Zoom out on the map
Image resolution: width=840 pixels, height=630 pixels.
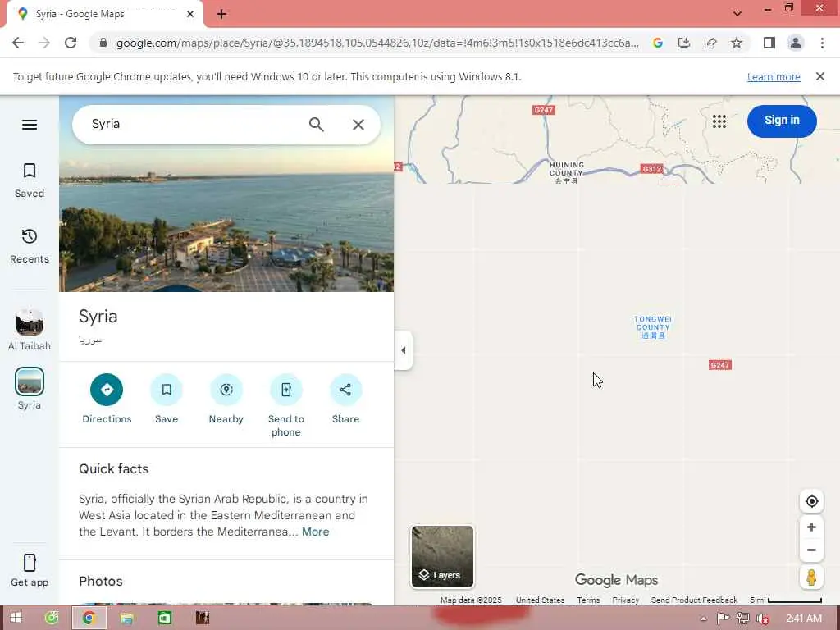811,550
